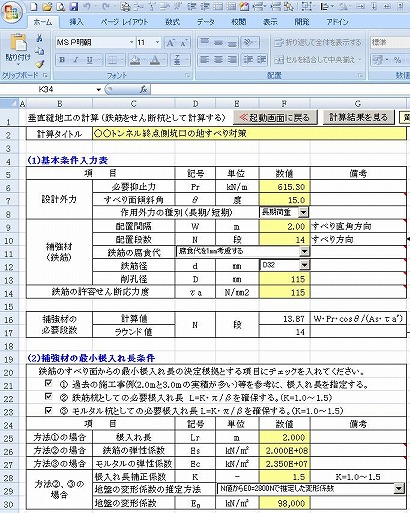Click the text orientation icon
Viewport: 410px width, 513px height.
click(247, 42)
